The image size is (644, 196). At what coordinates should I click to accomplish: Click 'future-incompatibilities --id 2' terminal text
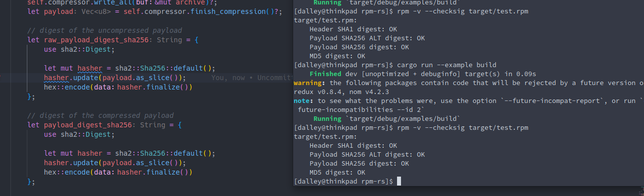[x=359, y=110]
